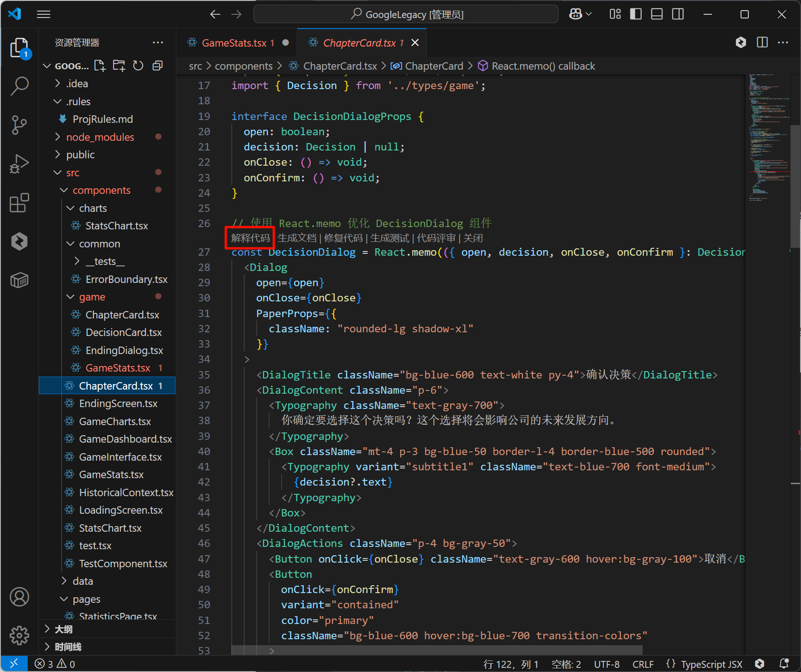Open the Search view in activity bar
The height and width of the screenshot is (672, 801).
pyautogui.click(x=19, y=86)
